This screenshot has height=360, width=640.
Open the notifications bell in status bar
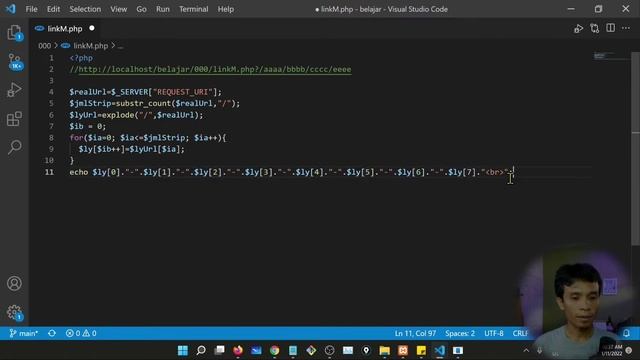coord(626,333)
